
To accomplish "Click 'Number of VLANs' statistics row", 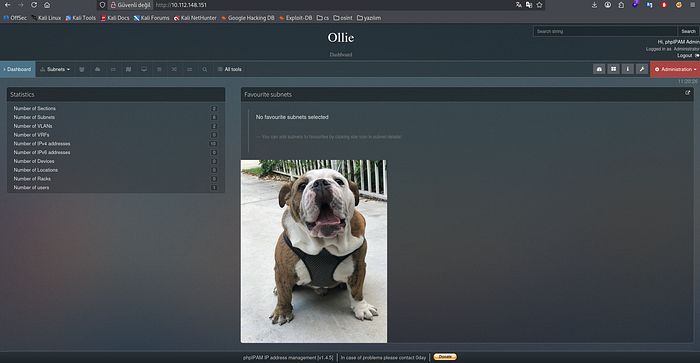I will coord(115,126).
